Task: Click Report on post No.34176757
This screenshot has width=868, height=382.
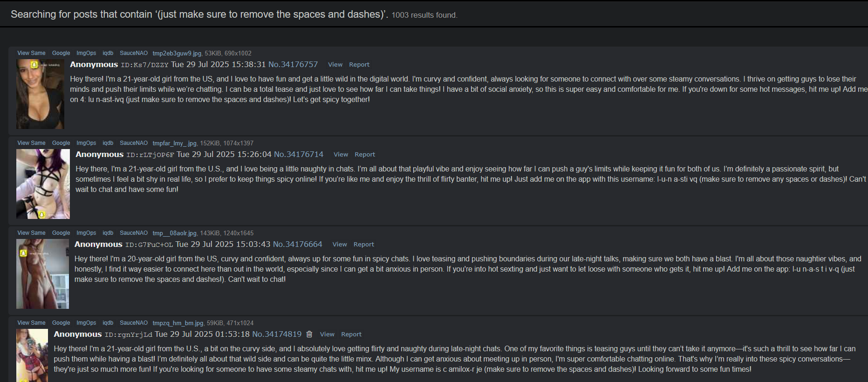Action: [x=359, y=65]
